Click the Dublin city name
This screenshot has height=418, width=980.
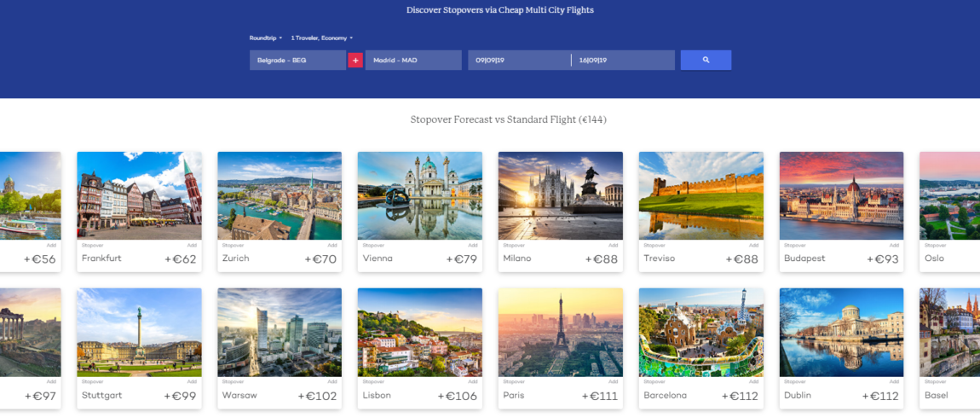tap(798, 396)
